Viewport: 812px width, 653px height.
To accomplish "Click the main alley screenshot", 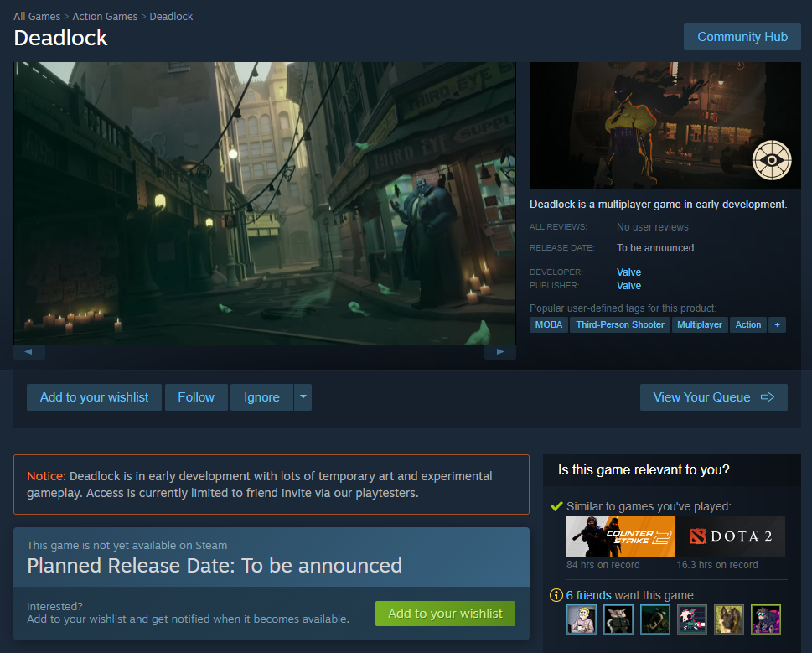I will (265, 203).
